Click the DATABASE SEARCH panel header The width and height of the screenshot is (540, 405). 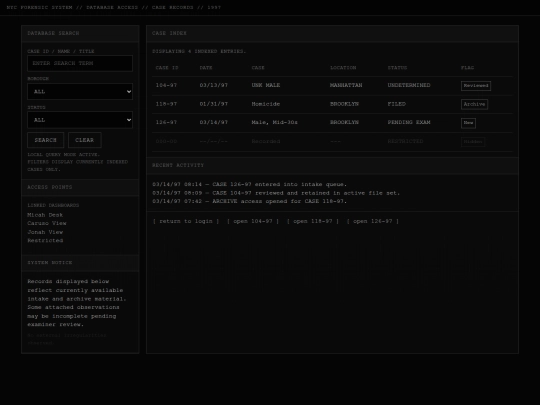[80, 33]
